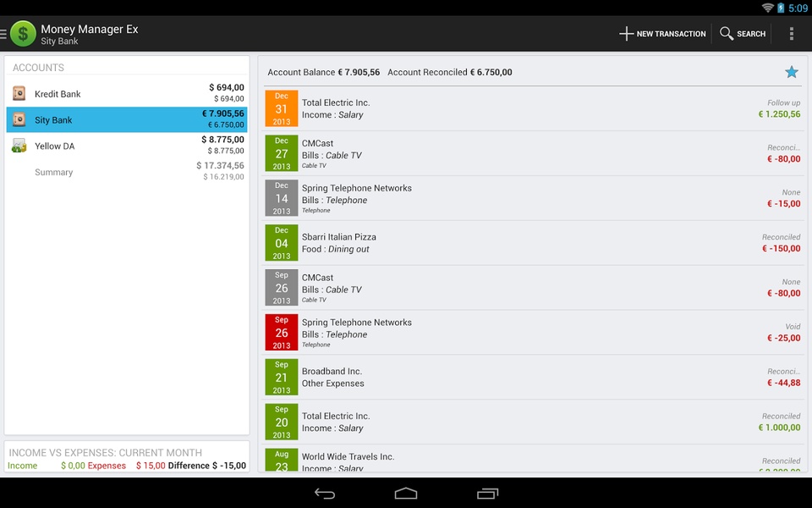Image resolution: width=812 pixels, height=508 pixels.
Task: Tap the Android recent apps button
Action: click(x=487, y=494)
